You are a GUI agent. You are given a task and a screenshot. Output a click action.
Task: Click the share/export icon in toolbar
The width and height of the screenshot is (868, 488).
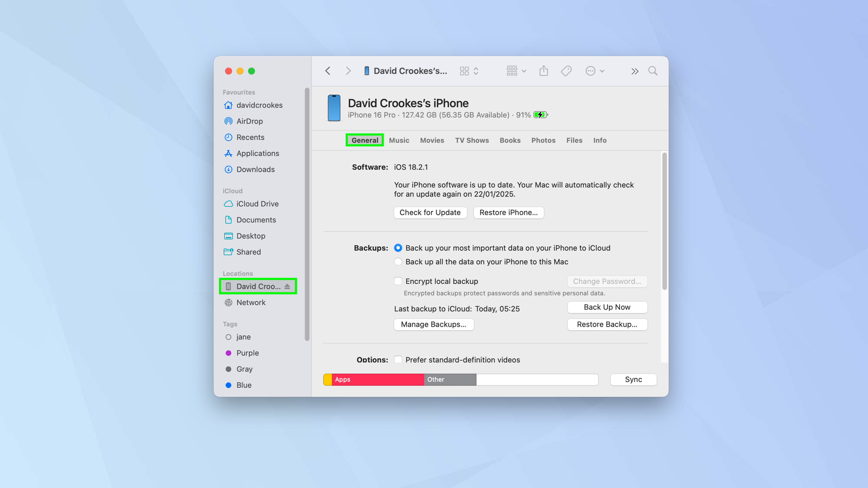[544, 71]
